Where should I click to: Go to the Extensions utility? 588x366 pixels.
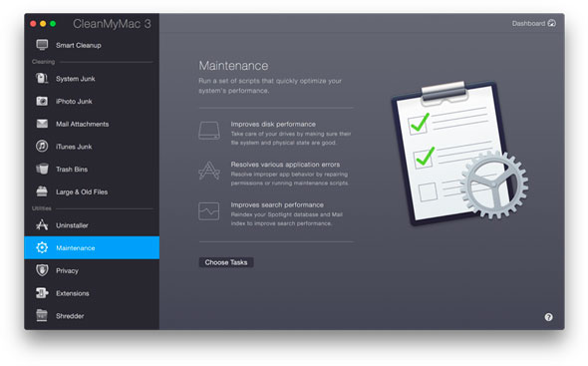click(x=92, y=293)
